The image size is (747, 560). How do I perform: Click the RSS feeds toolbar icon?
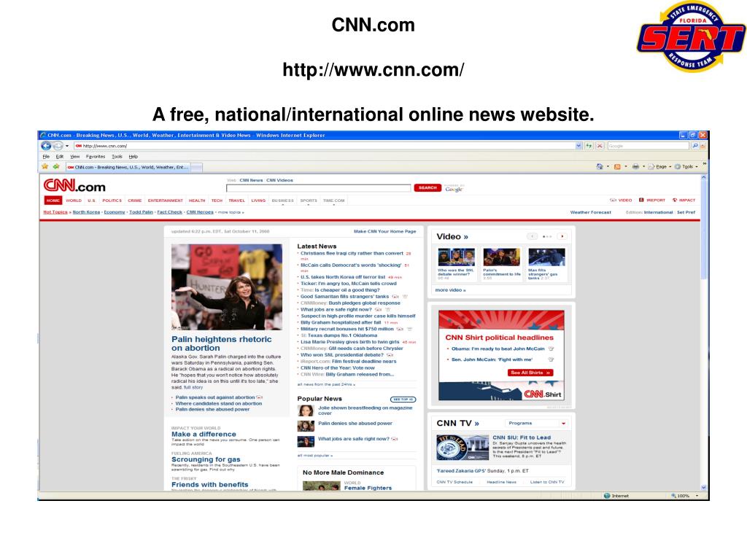tap(617, 167)
